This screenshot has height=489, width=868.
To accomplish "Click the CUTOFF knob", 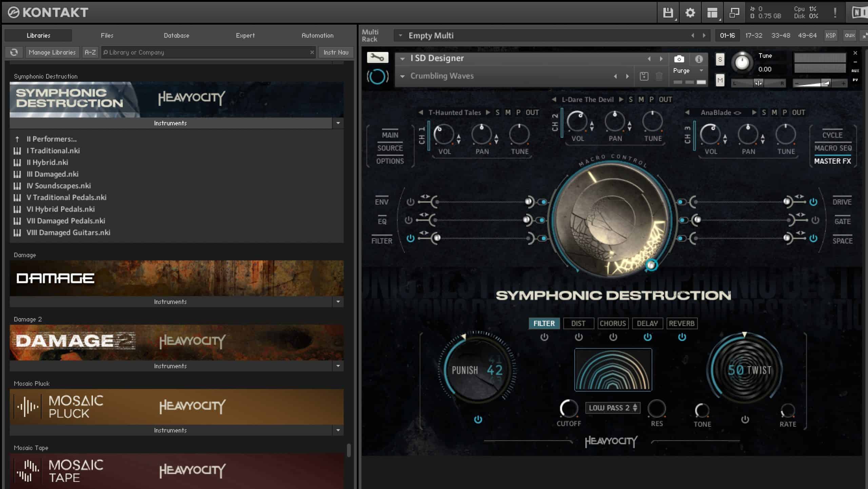I will click(x=568, y=409).
